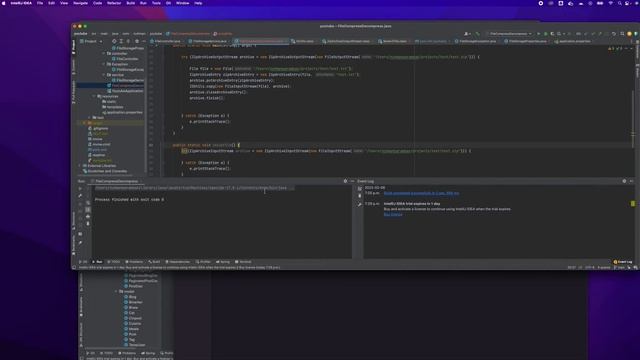Toggle Bookmarks side tool button
Image resolution: width=640 pixels, height=360 pixels.
coord(74,245)
